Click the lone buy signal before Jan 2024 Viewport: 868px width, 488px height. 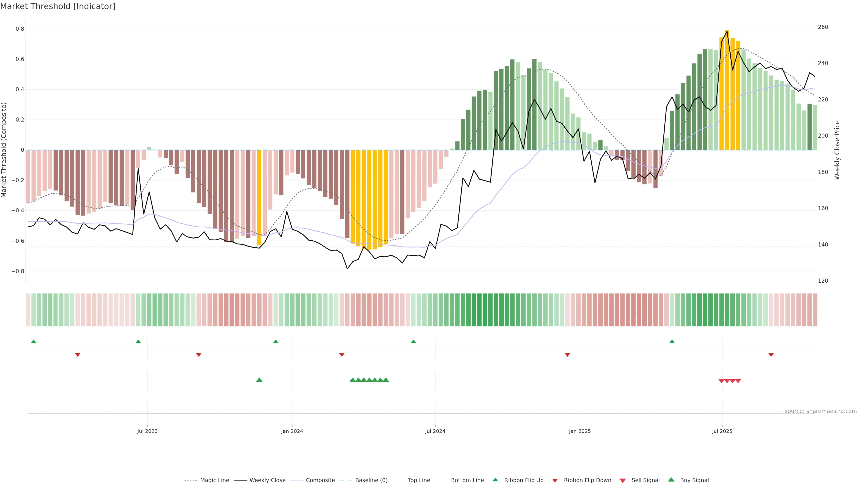259,380
